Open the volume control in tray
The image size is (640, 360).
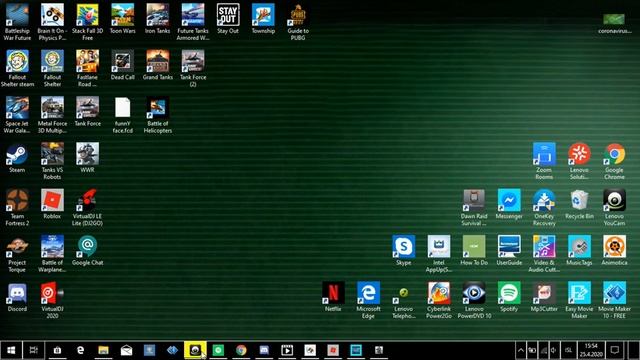[553, 350]
